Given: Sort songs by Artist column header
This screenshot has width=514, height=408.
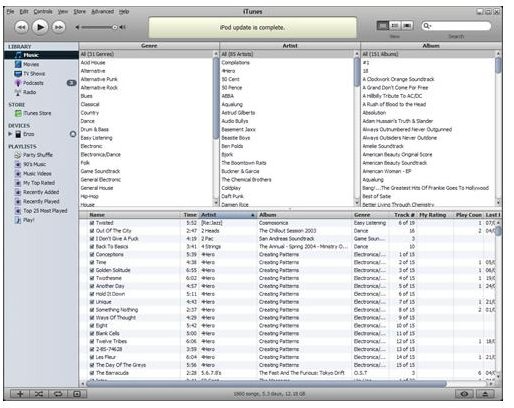Looking at the screenshot, I should click(x=228, y=215).
